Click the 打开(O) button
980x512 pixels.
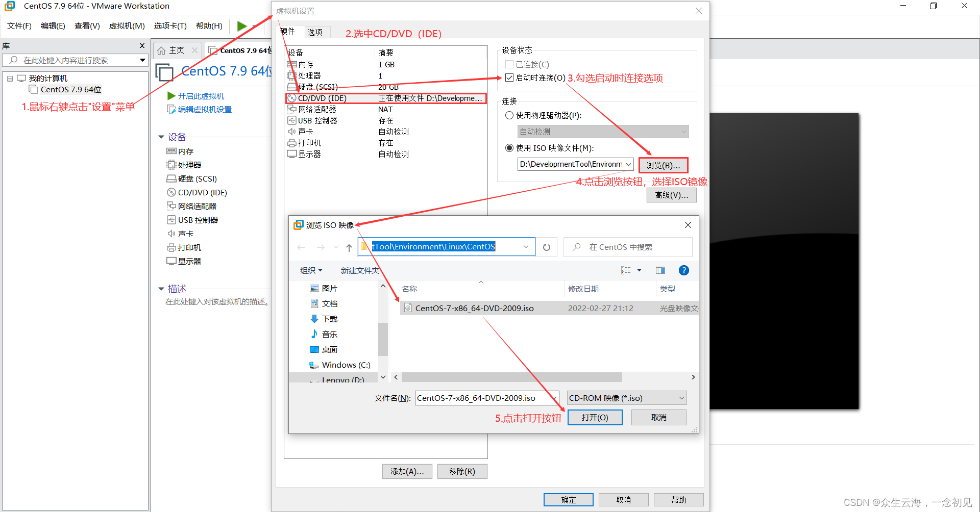595,417
